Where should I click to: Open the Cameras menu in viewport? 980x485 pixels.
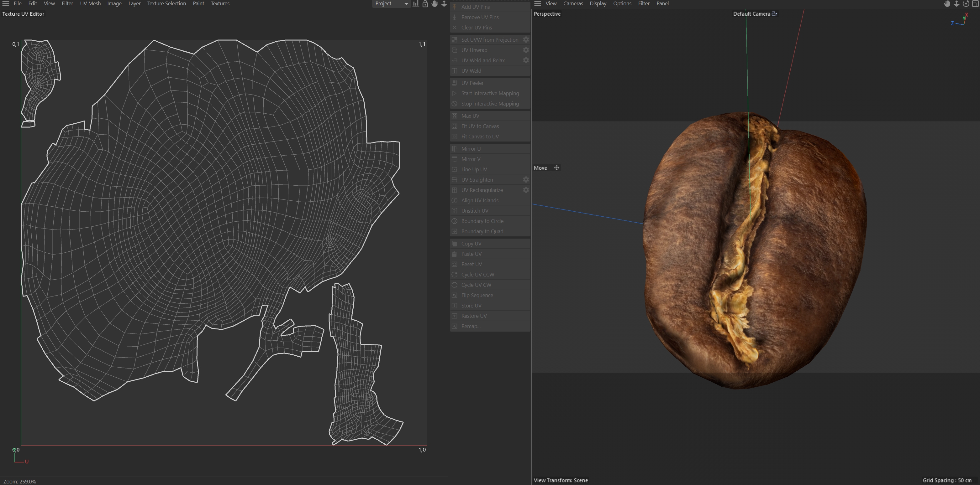point(573,3)
